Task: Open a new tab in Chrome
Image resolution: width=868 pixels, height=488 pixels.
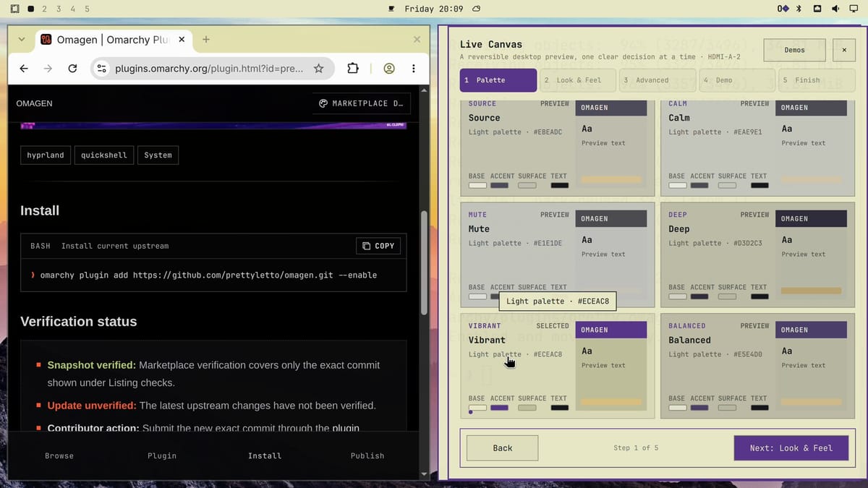Action: click(206, 39)
